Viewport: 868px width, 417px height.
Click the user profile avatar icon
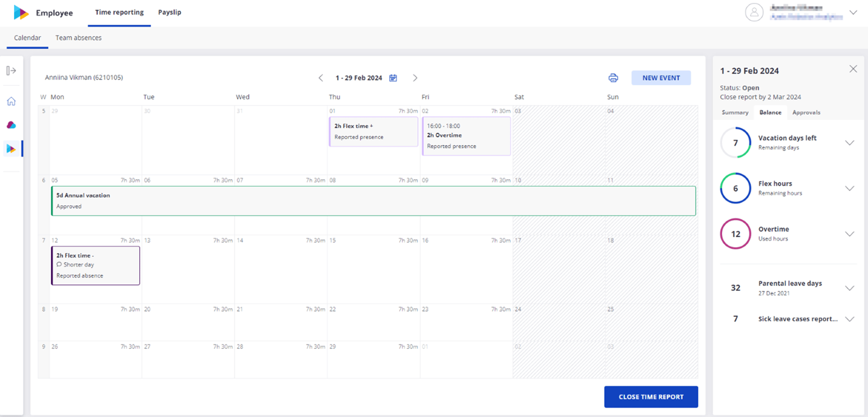tap(754, 12)
